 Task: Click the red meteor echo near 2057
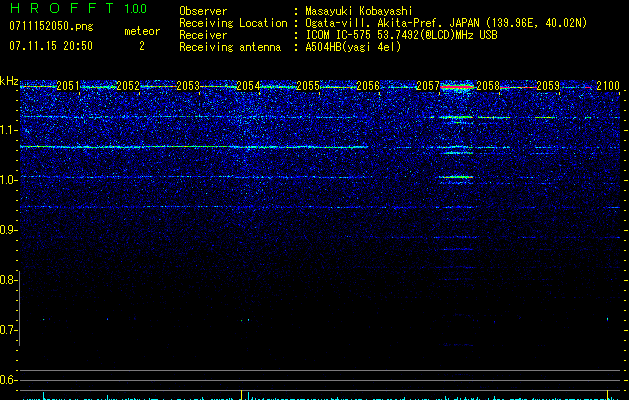457,86
